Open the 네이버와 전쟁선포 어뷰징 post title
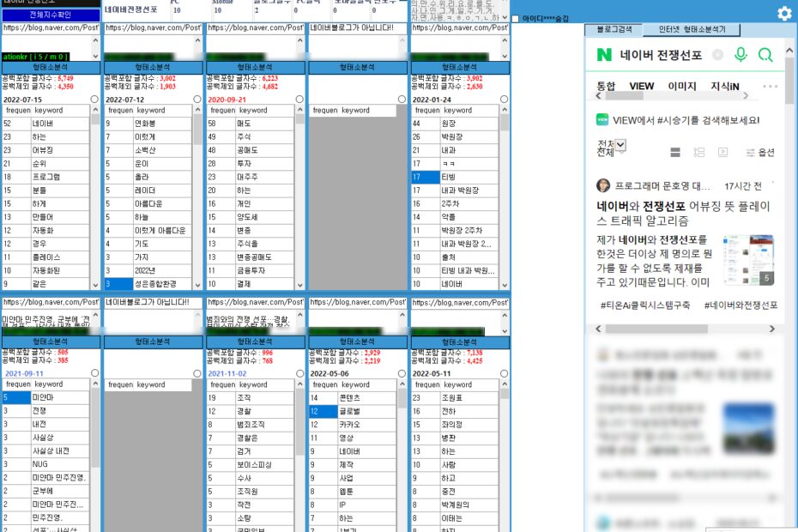 tap(683, 214)
